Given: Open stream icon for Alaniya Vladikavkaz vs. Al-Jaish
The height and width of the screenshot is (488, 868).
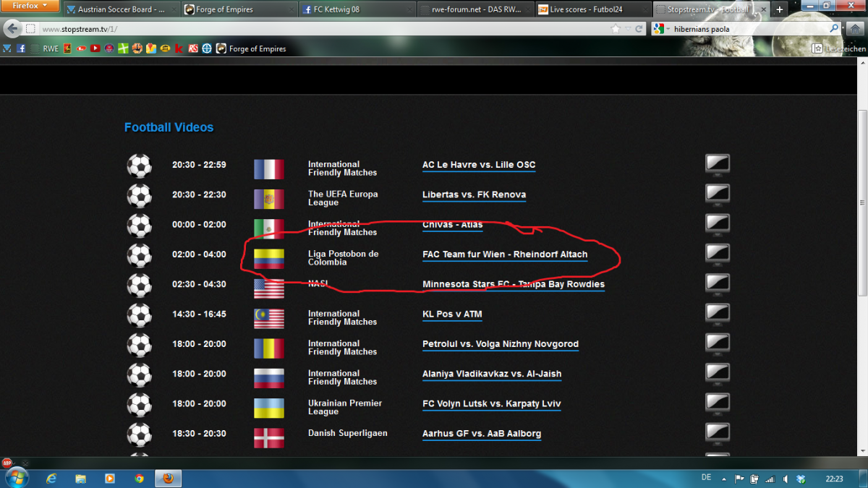Looking at the screenshot, I should point(718,373).
